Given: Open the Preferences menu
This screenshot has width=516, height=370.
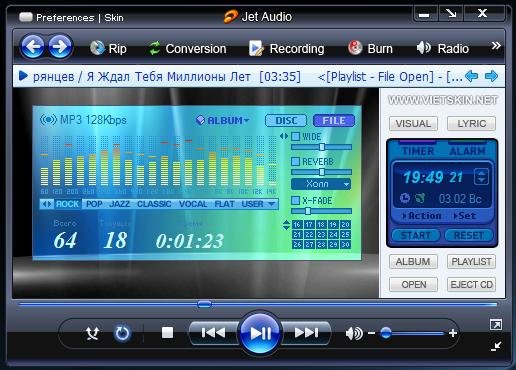Looking at the screenshot, I should pyautogui.click(x=65, y=18).
